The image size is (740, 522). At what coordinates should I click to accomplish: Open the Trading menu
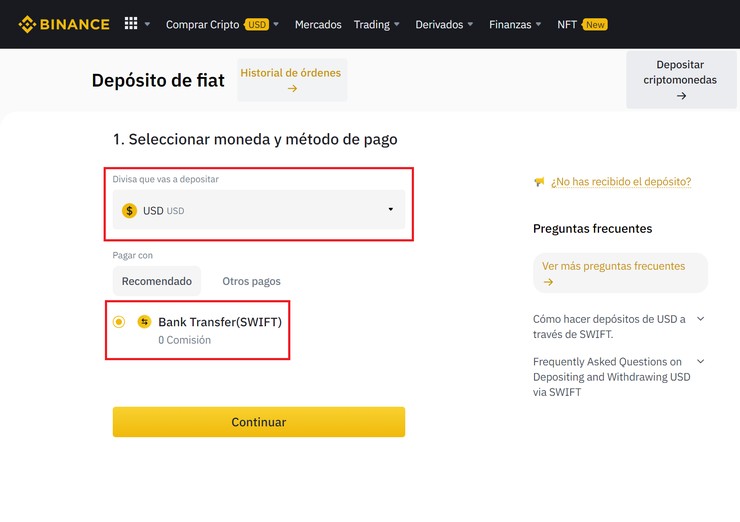[x=372, y=25]
